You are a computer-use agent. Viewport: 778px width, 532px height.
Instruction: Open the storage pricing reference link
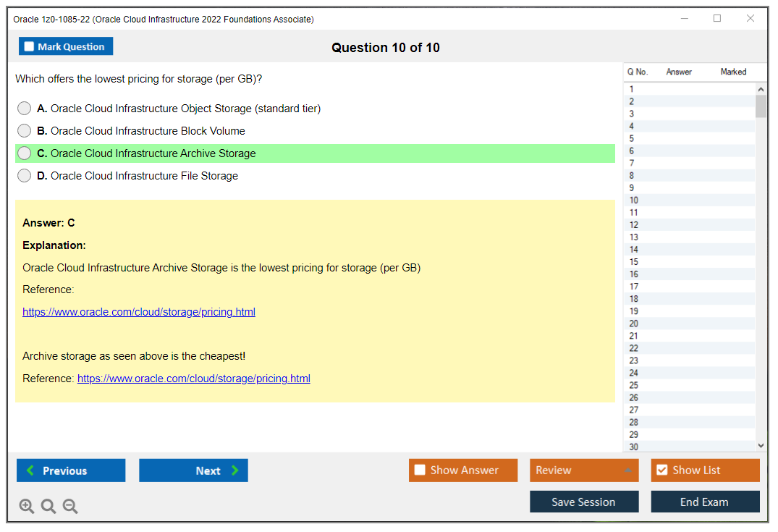[x=139, y=311]
